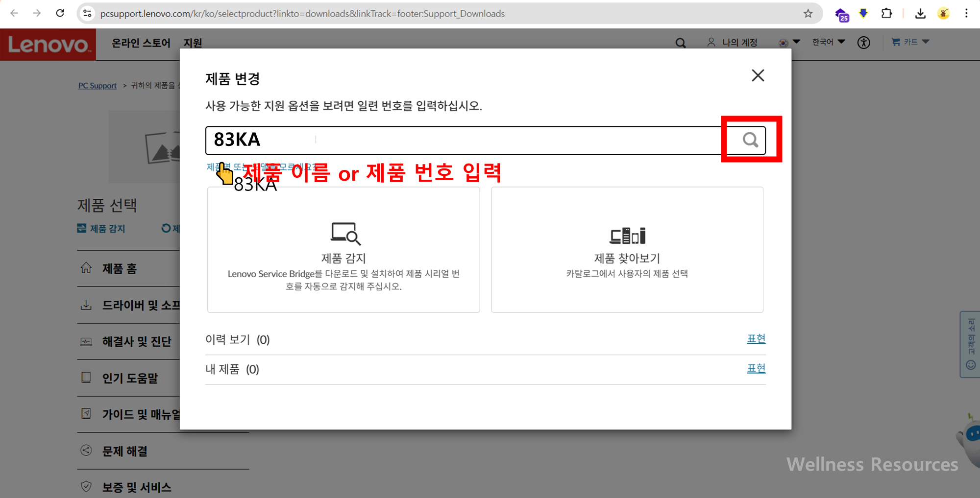Select 문제 해결 sidebar item

click(124, 451)
